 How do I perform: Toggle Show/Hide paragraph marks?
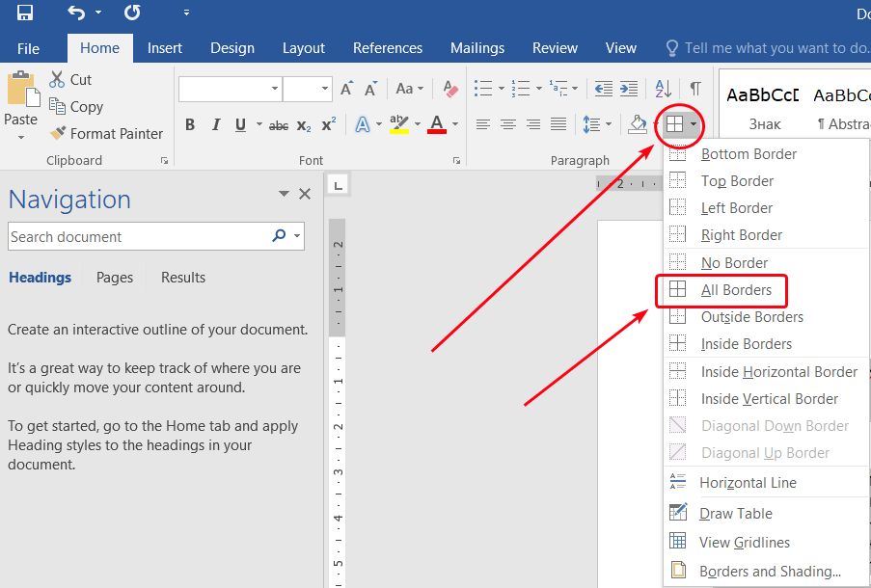(694, 89)
